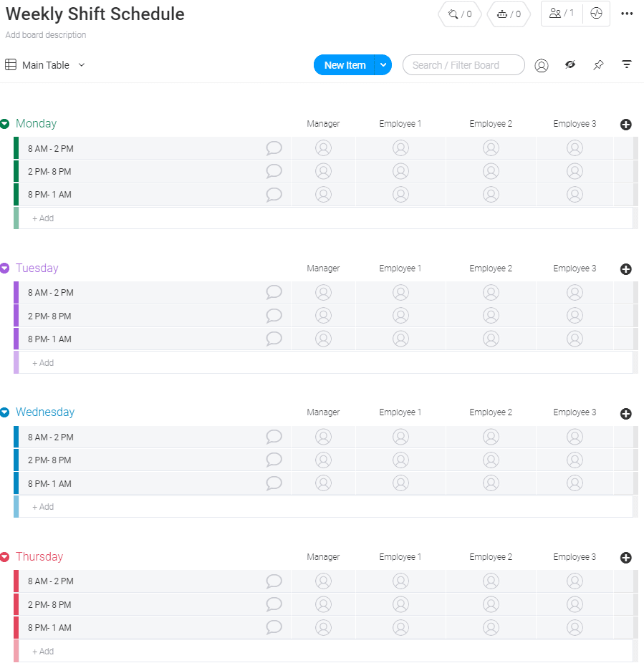
Task: Click + Add under Wednesday group
Action: [x=43, y=507]
